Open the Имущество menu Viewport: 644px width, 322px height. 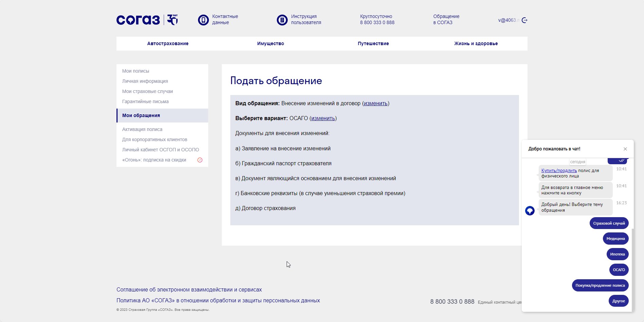click(270, 43)
